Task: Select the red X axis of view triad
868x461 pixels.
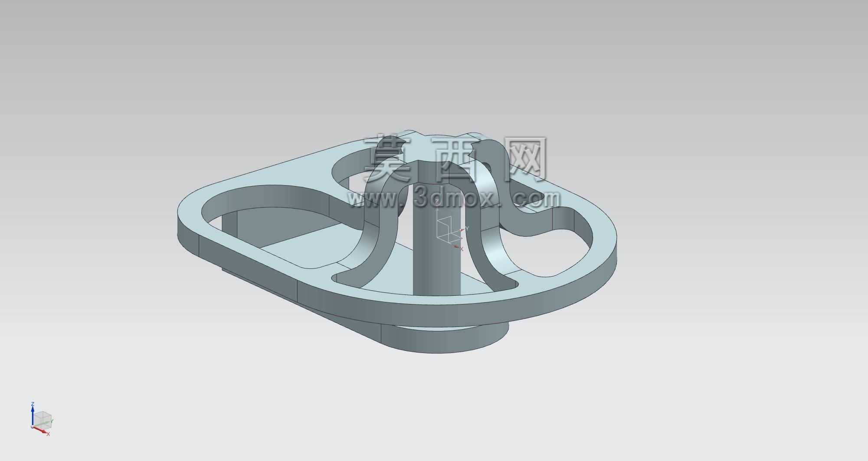Action: (x=41, y=430)
